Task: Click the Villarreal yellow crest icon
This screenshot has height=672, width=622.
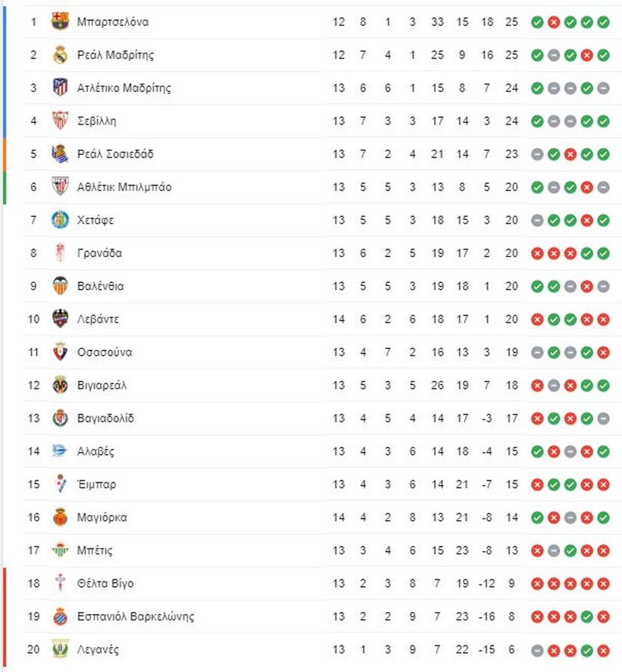Action: tap(60, 385)
